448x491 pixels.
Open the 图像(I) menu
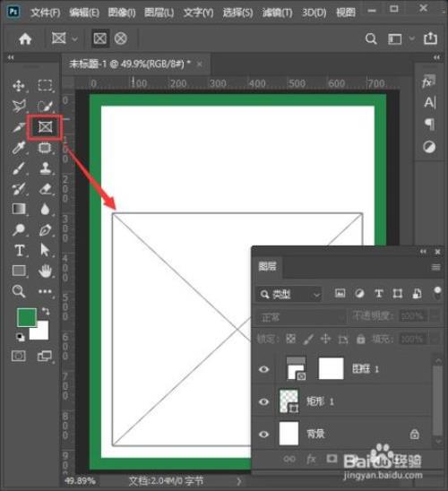(122, 13)
